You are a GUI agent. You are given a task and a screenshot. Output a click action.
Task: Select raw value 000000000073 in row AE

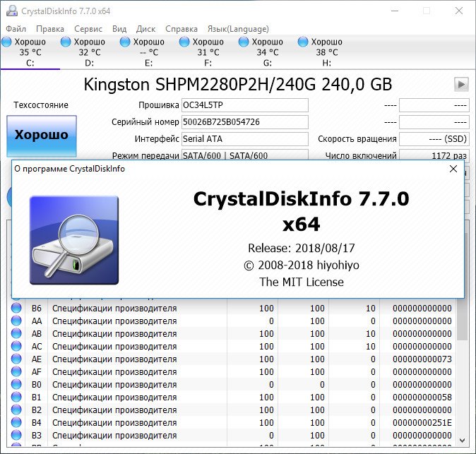422,359
